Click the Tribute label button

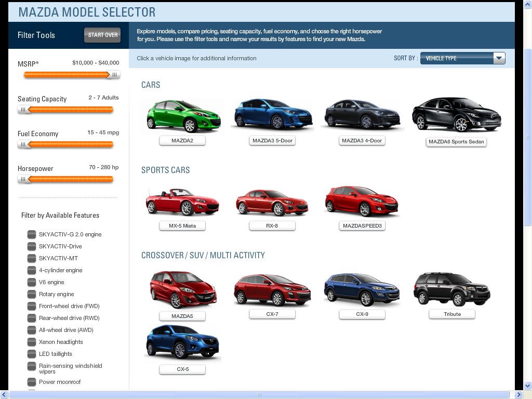452,314
